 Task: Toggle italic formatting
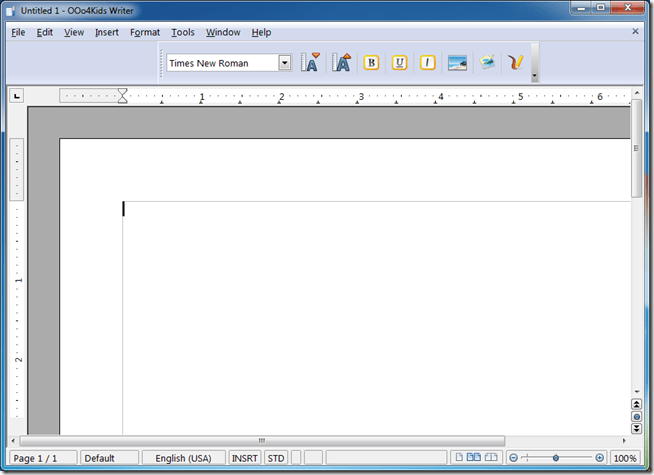[x=428, y=62]
